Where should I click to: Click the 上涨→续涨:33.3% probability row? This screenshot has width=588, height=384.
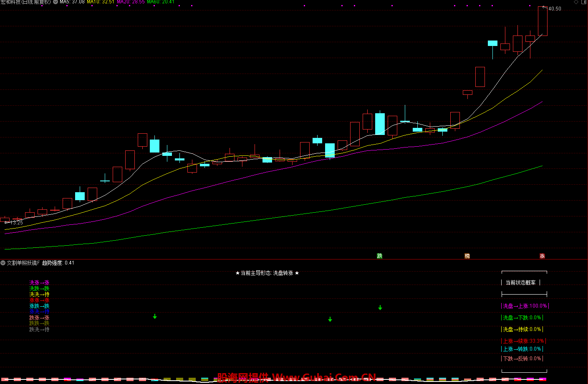(524, 341)
